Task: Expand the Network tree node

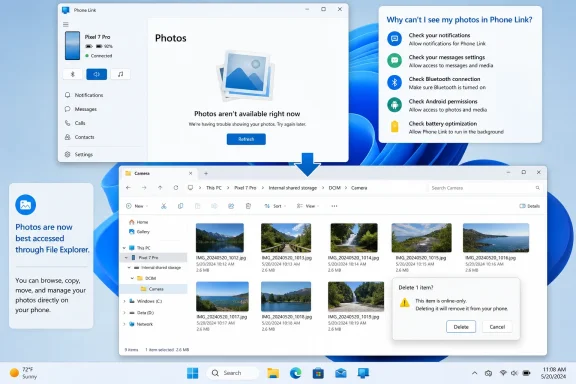Action: click(125, 324)
